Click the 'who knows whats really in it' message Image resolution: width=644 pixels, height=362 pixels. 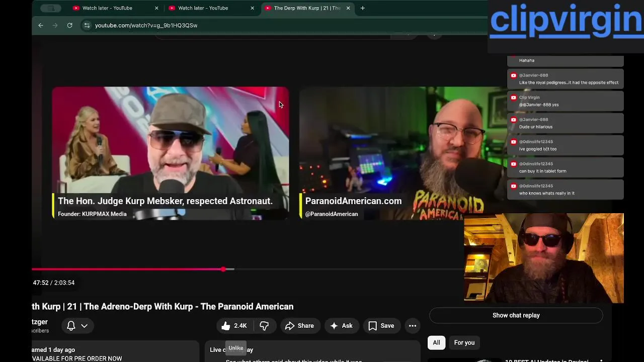point(566,190)
